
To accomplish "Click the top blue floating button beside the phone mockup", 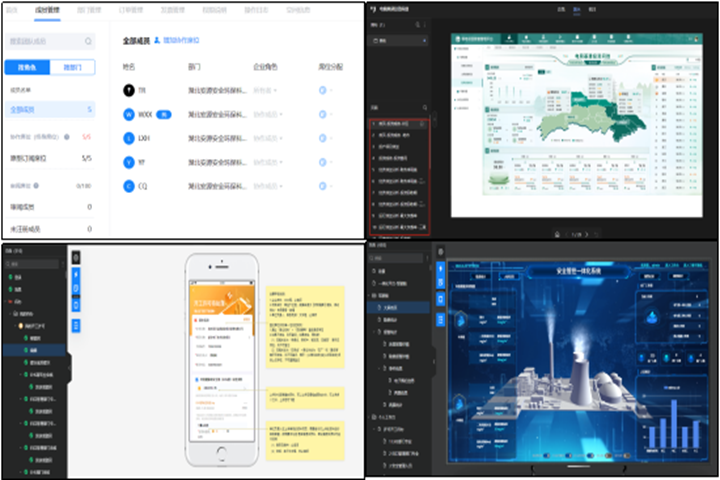I will pos(76,273).
